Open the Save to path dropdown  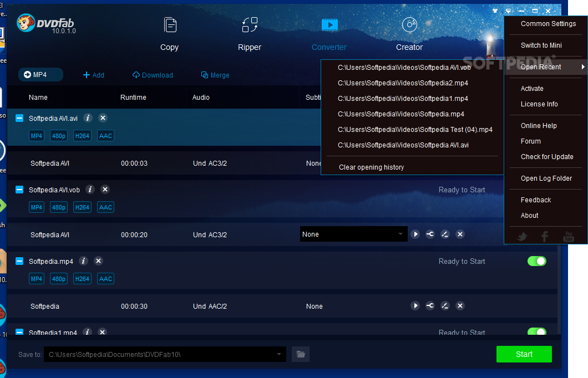278,354
